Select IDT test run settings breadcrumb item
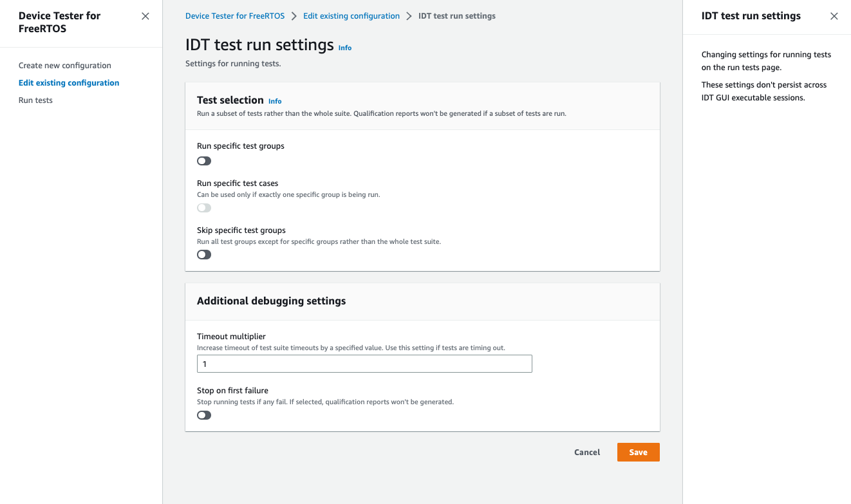Screen dimensions: 851x504 click(x=457, y=15)
